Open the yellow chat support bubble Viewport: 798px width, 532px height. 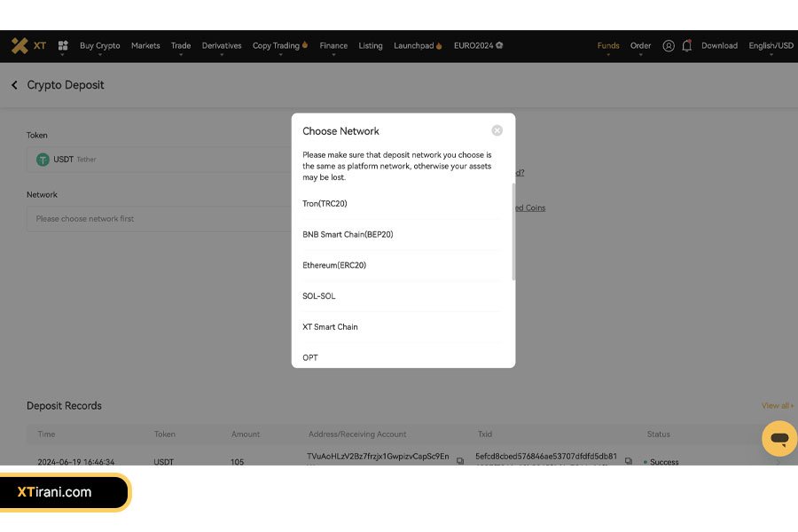778,439
